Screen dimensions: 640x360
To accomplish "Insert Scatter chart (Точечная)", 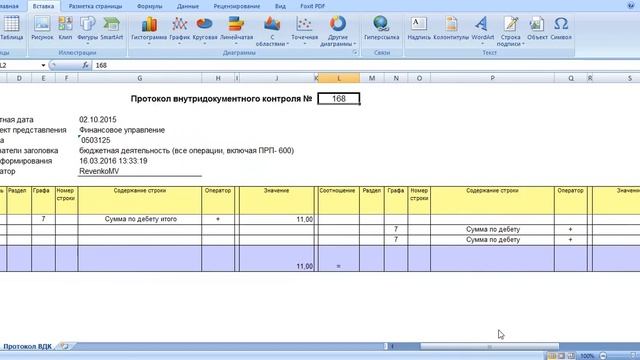I will click(304, 29).
